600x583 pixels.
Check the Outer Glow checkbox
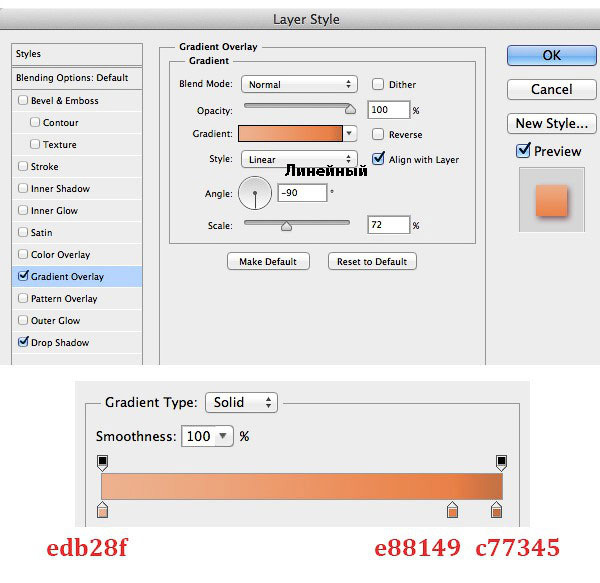pos(23,320)
